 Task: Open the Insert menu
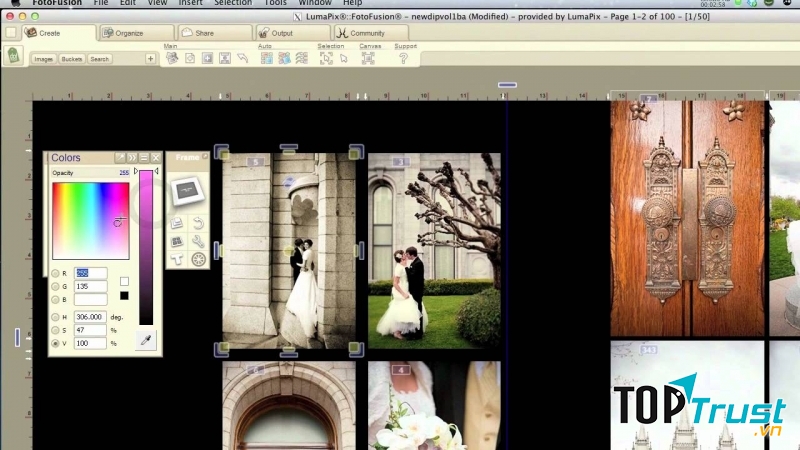click(x=190, y=3)
